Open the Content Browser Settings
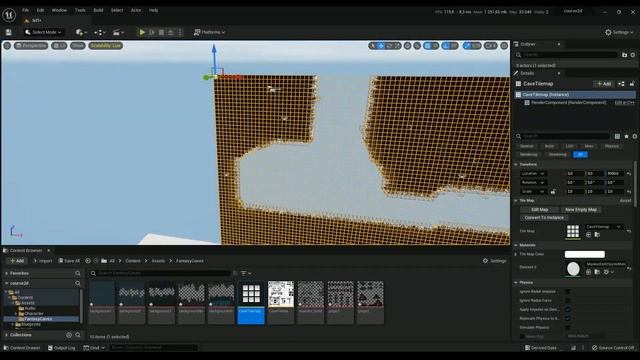The width and height of the screenshot is (640, 360). click(x=494, y=261)
